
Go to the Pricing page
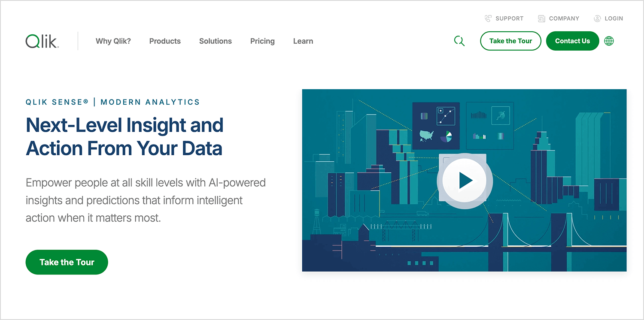point(262,41)
